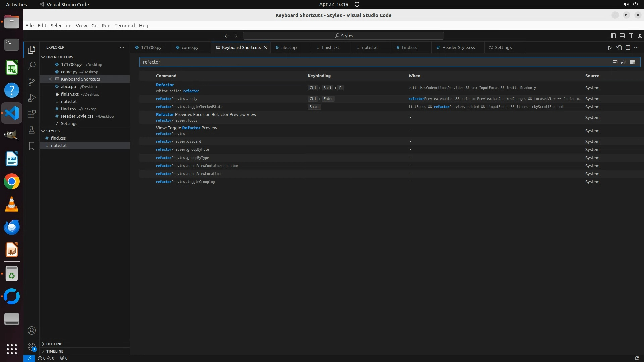Open Source Control view

[32, 82]
